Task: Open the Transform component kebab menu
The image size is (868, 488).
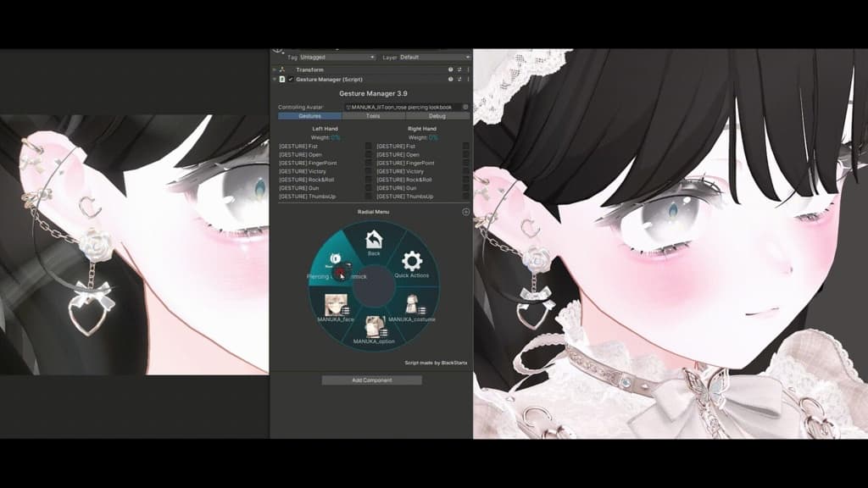Action: [468, 69]
